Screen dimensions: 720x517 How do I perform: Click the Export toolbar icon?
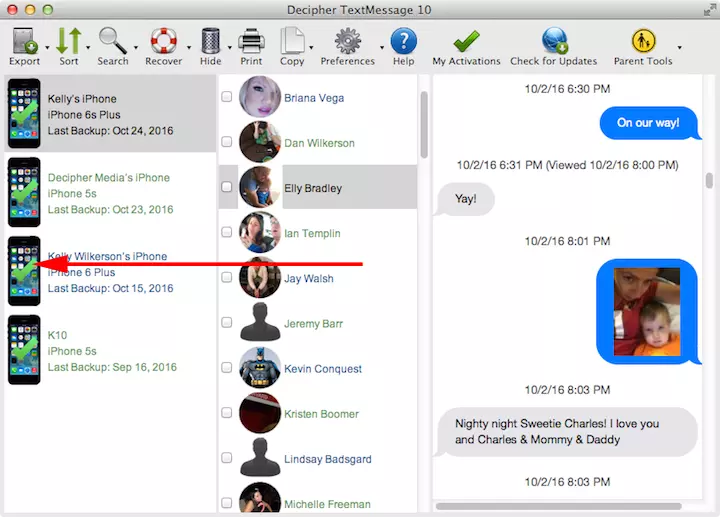24,42
